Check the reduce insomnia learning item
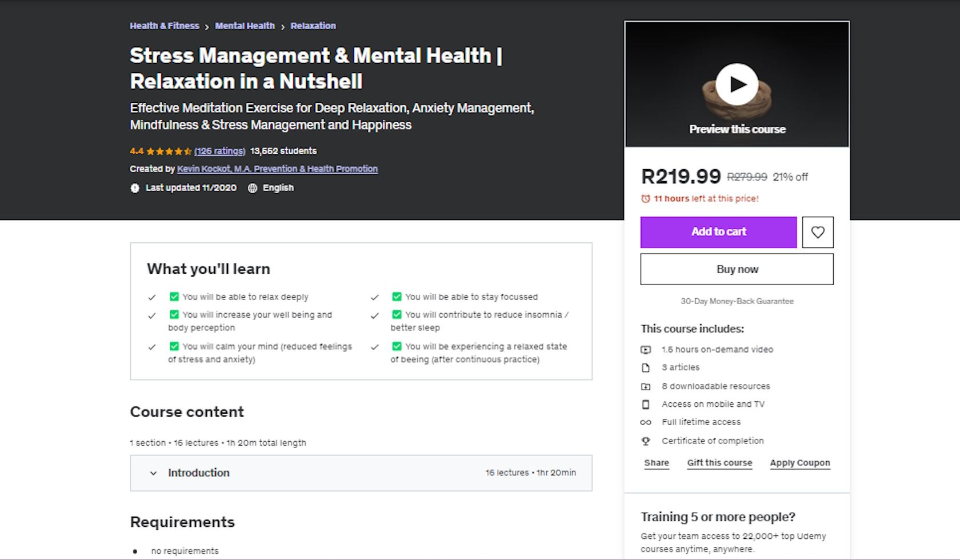This screenshot has width=960, height=560. tap(397, 314)
